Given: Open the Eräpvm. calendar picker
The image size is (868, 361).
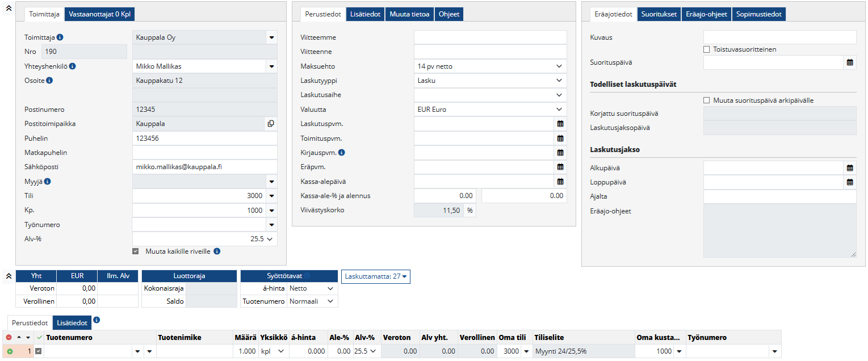Looking at the screenshot, I should pyautogui.click(x=560, y=167).
